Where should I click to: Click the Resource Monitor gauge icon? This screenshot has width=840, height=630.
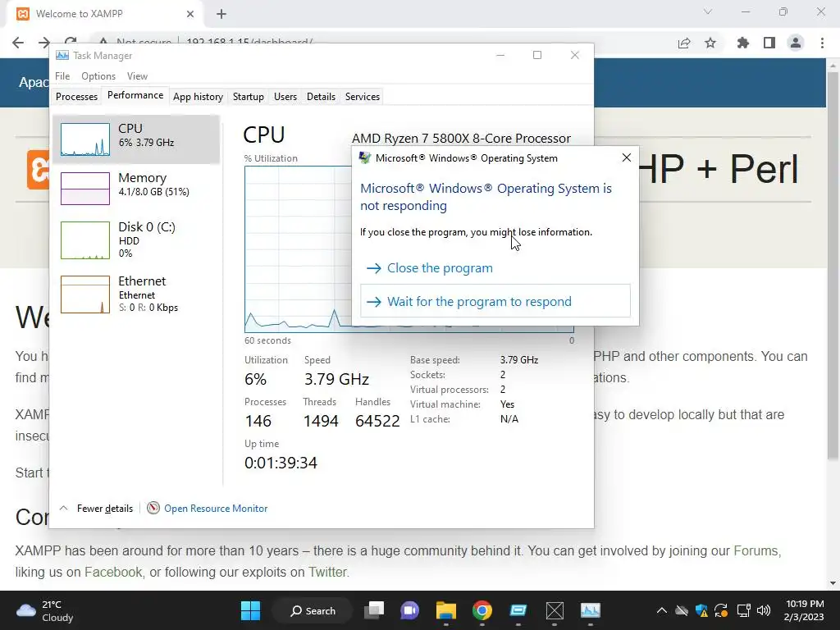(x=153, y=508)
